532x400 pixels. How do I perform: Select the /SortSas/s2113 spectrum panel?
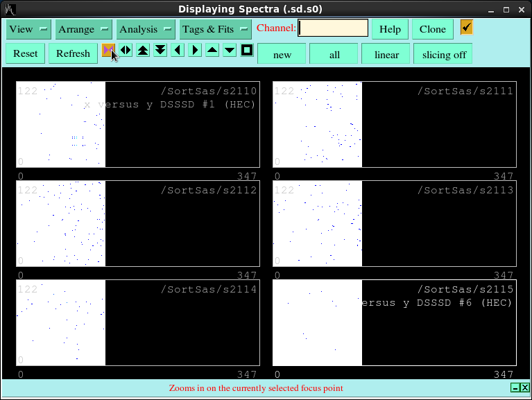pos(395,223)
